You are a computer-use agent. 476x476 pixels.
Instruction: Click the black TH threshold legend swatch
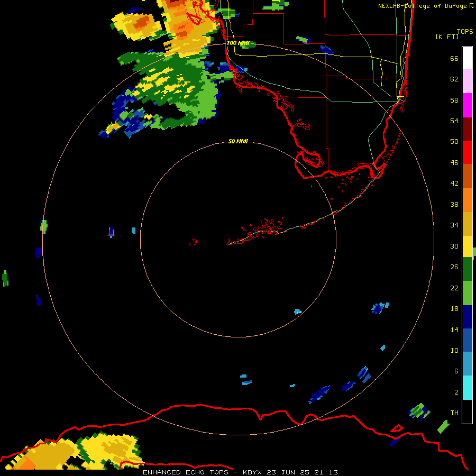467,411
